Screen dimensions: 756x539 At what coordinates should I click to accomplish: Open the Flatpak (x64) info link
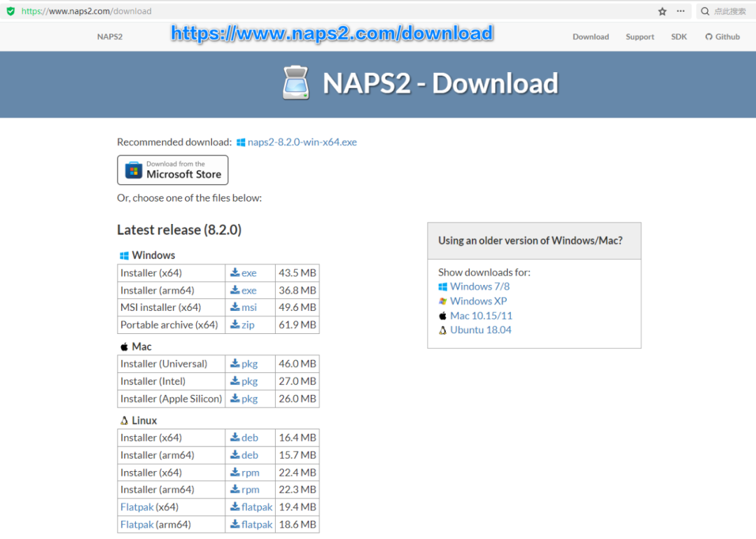[x=136, y=507]
